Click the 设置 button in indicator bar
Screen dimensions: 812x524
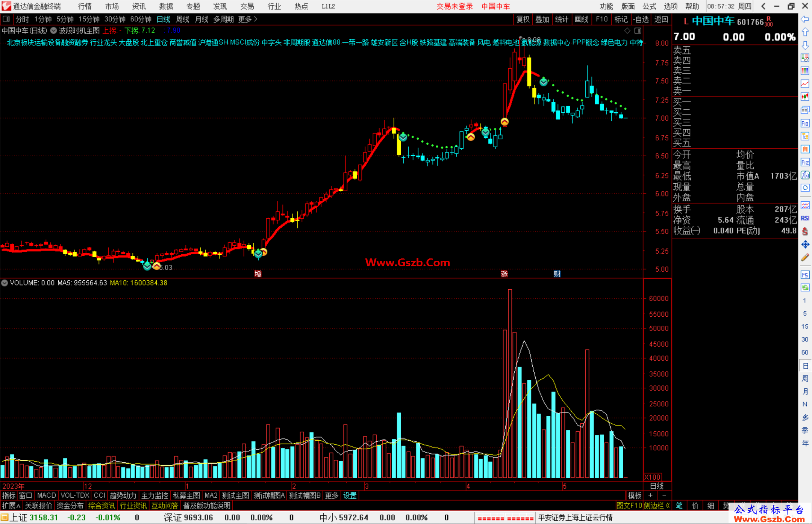point(350,495)
